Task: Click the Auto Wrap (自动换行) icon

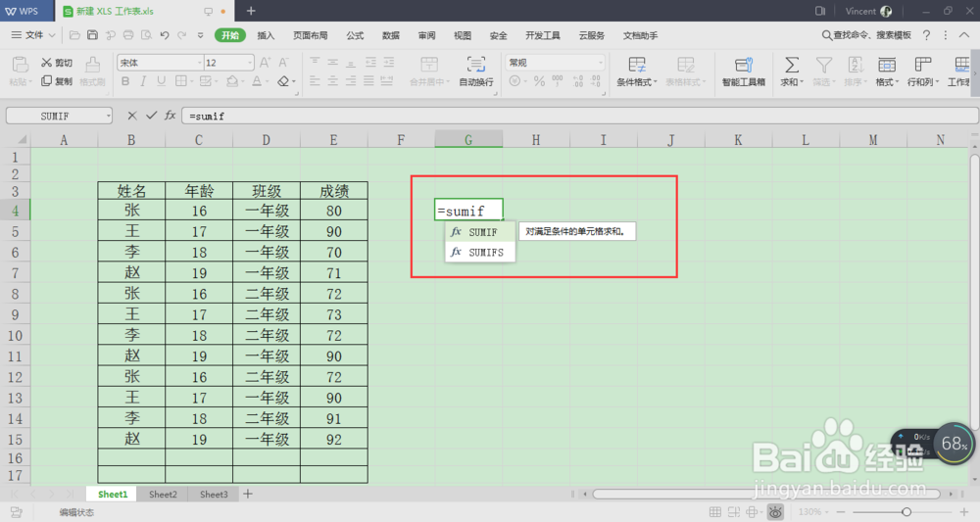Action: pos(476,64)
